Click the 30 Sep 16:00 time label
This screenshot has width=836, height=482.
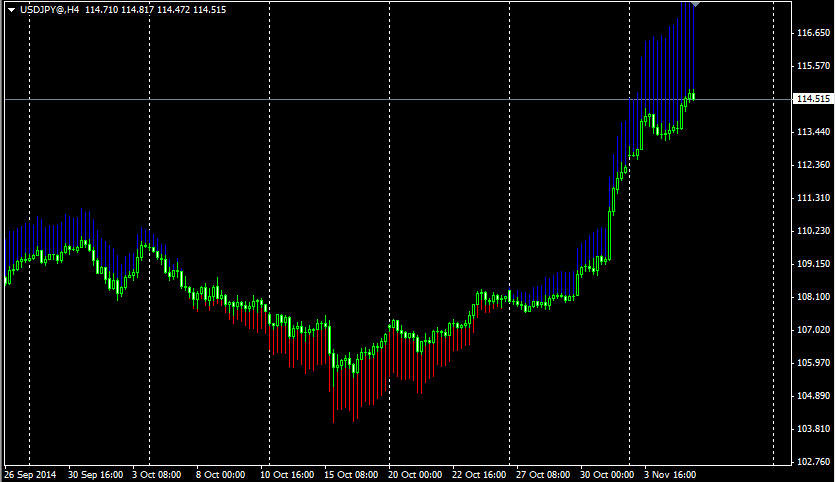[95, 475]
